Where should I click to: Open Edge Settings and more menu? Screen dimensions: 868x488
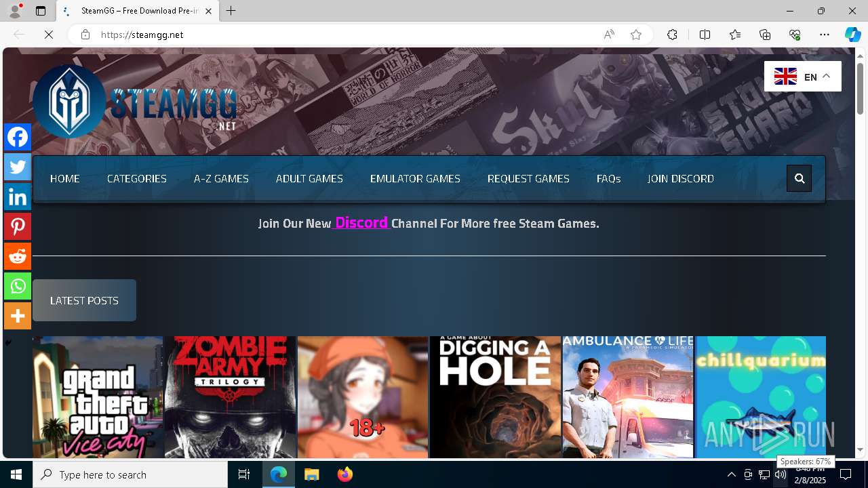825,35
